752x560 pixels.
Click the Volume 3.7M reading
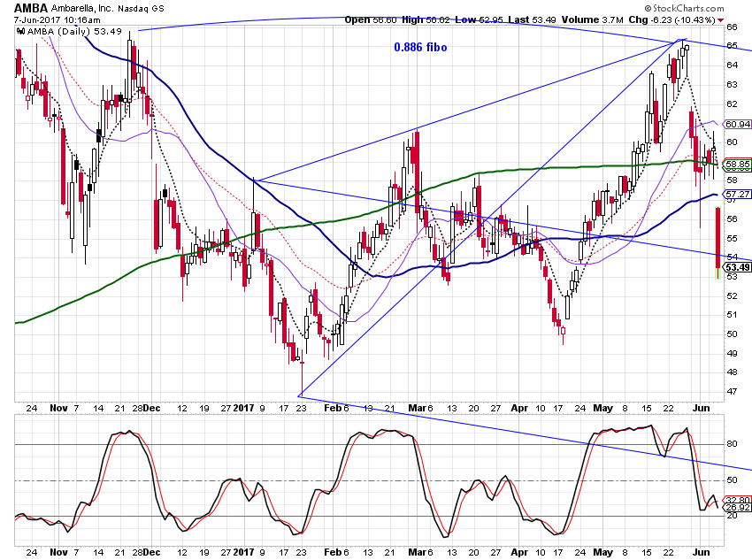click(592, 19)
